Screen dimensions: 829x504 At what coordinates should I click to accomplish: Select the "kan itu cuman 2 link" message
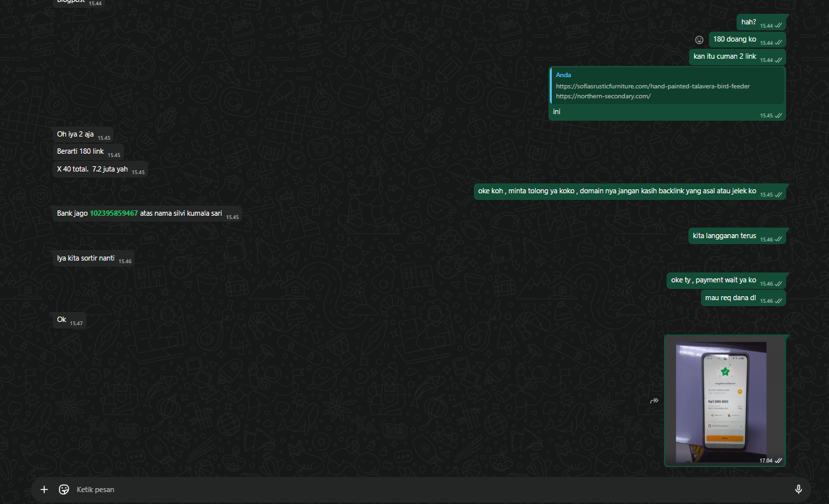click(x=725, y=57)
